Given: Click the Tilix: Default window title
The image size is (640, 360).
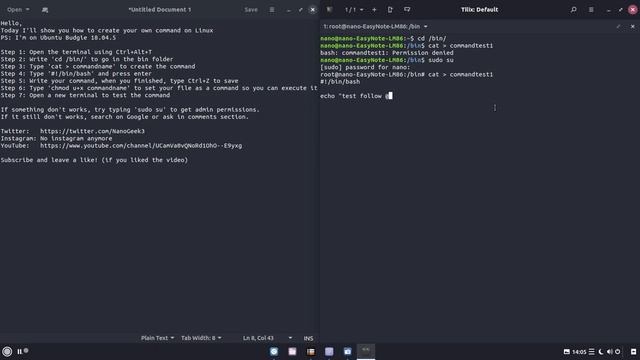Looking at the screenshot, I should point(479,10).
